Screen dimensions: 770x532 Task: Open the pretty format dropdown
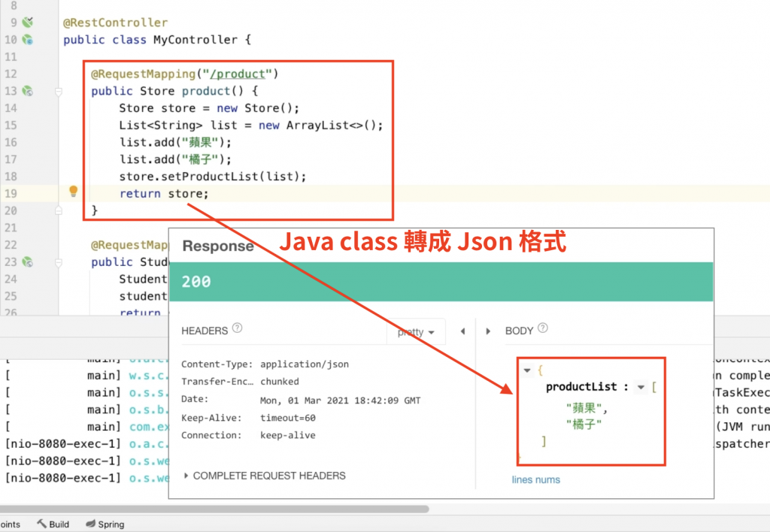click(x=416, y=332)
